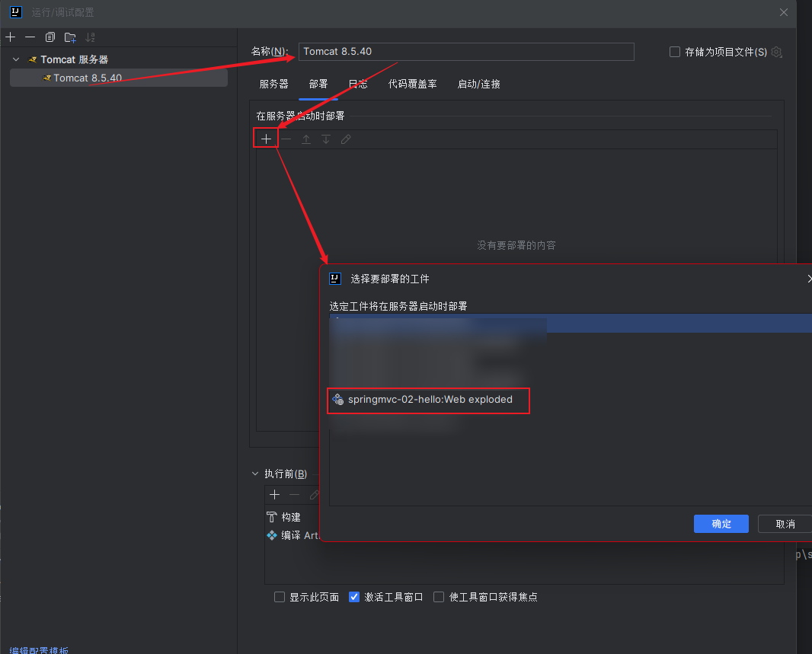The width and height of the screenshot is (812, 654).
Task: Close the 运行/调试配置 dialog
Action: pyautogui.click(x=784, y=12)
